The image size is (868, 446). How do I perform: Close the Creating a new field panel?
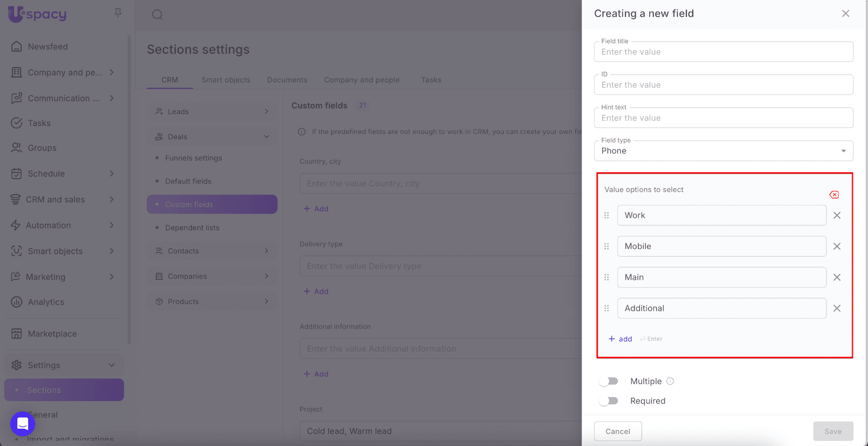(x=845, y=14)
